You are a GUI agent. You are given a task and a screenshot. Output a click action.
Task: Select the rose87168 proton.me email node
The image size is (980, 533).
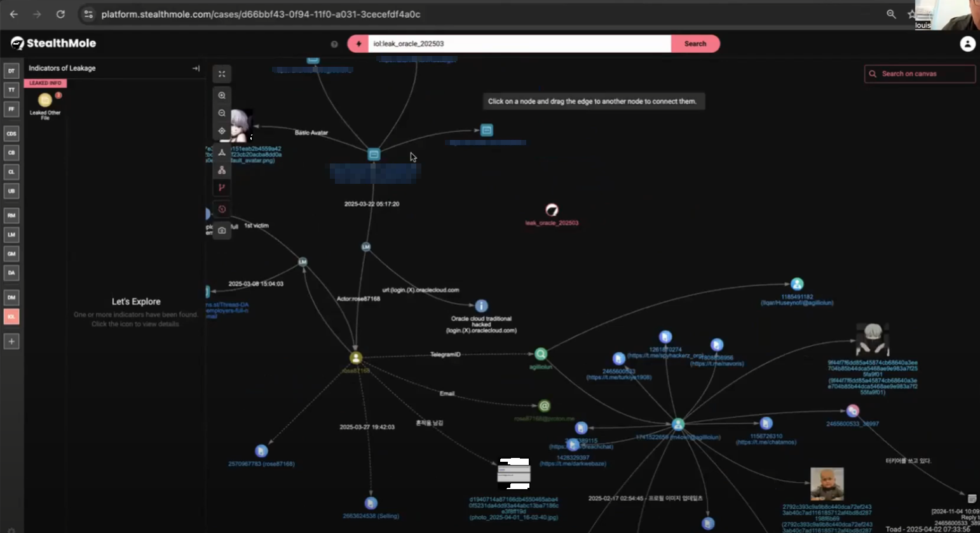click(x=544, y=406)
